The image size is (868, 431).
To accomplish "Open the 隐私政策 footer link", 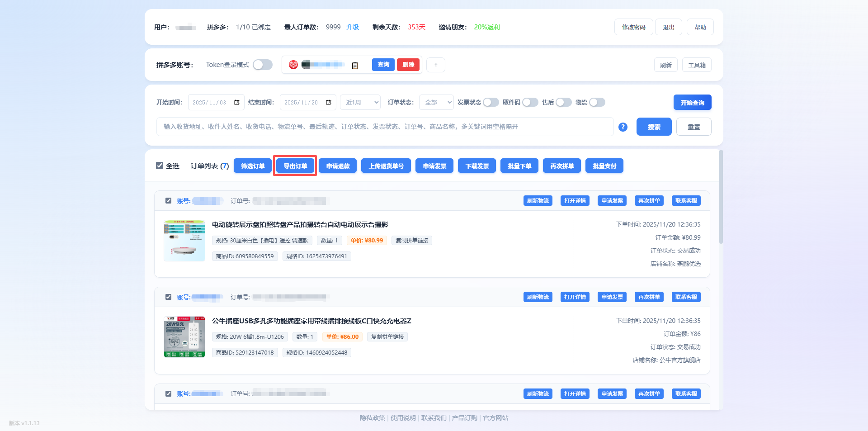I will [x=372, y=418].
